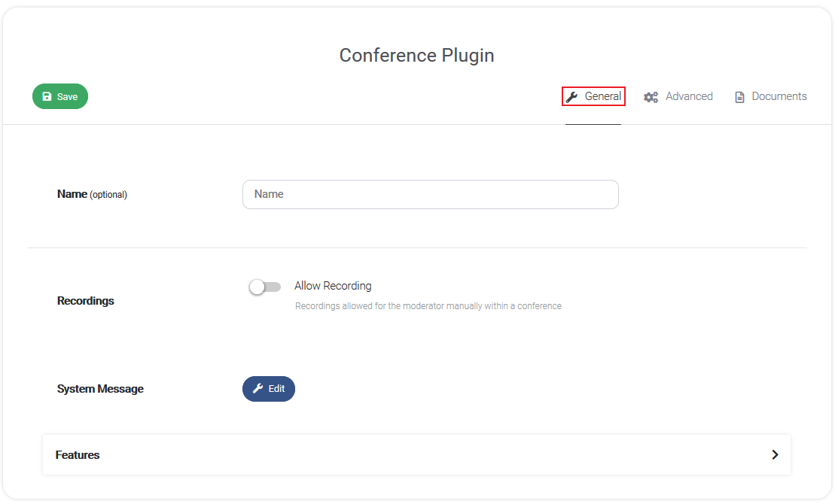Click the gears icon beside Advanced
The image size is (835, 504).
651,97
